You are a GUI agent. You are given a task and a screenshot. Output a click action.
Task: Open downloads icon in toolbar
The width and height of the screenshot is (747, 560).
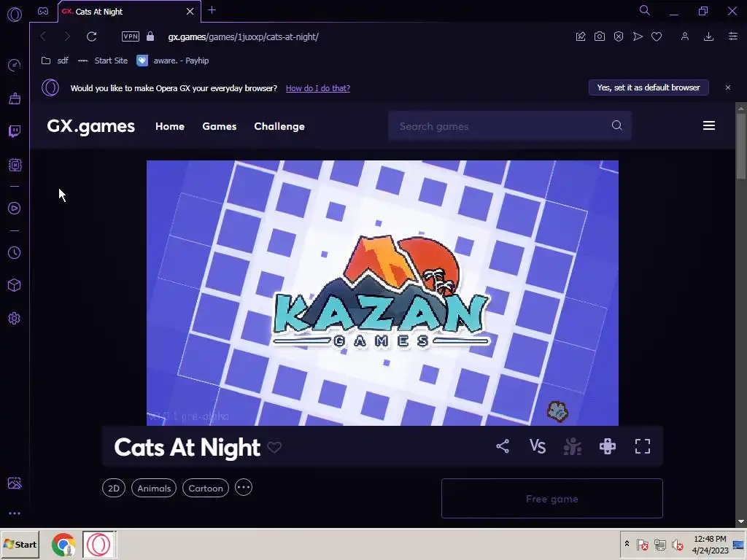708,36
